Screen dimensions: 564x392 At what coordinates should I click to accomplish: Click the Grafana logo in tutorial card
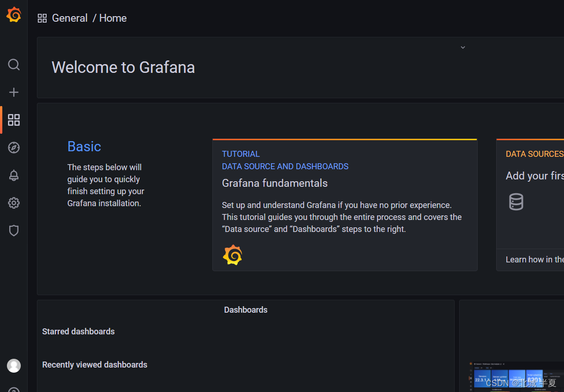tap(233, 255)
